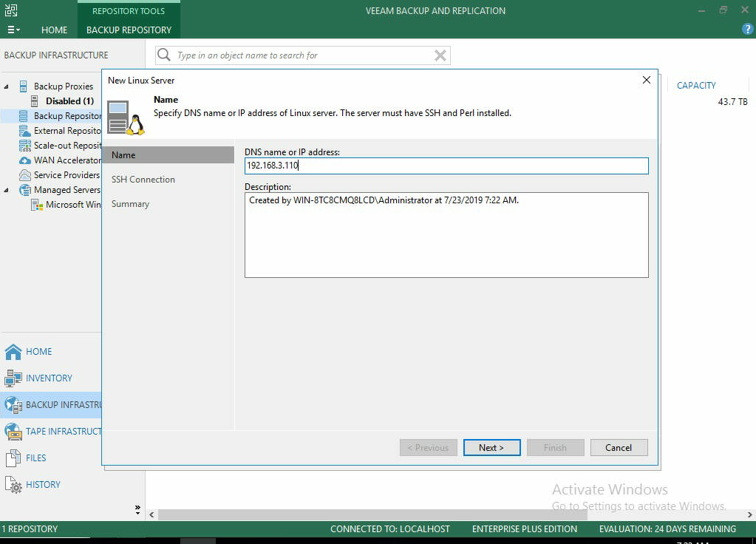
Task: Click the object name search field
Action: pyautogui.click(x=303, y=55)
